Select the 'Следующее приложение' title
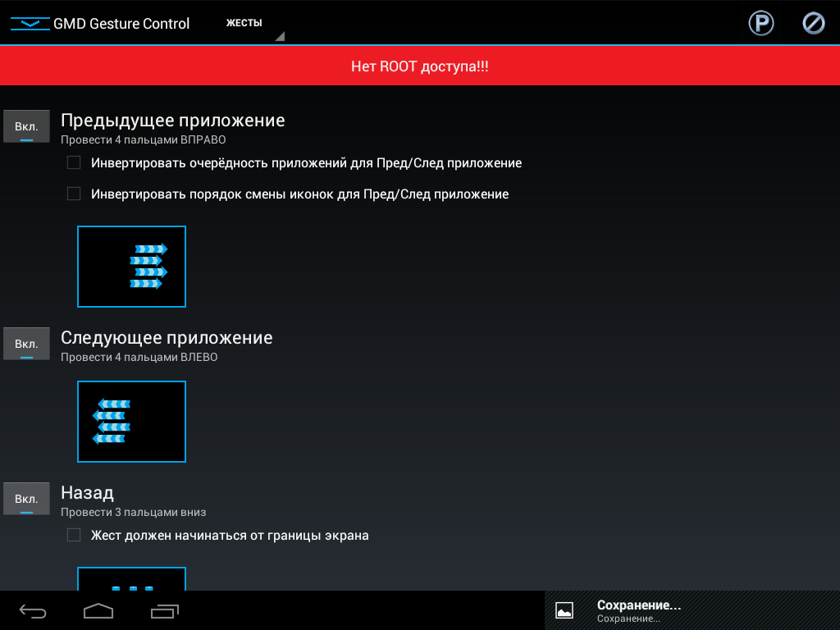Viewport: 840px width, 630px height. pyautogui.click(x=167, y=338)
